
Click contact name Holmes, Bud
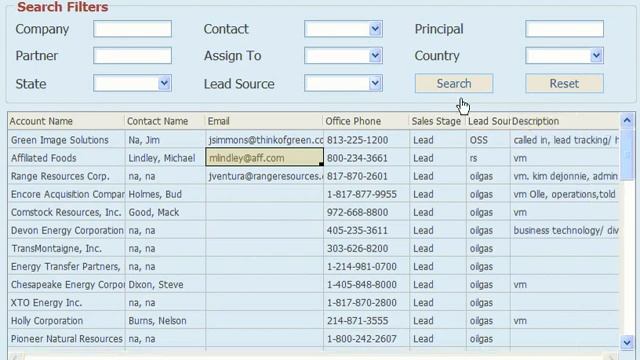[x=155, y=194]
